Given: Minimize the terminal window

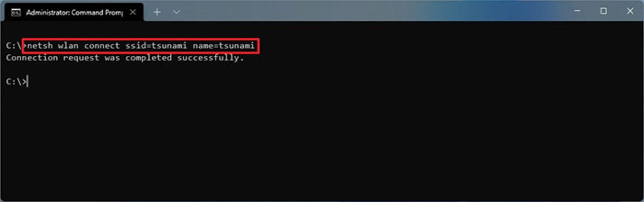Looking at the screenshot, I should [577, 11].
